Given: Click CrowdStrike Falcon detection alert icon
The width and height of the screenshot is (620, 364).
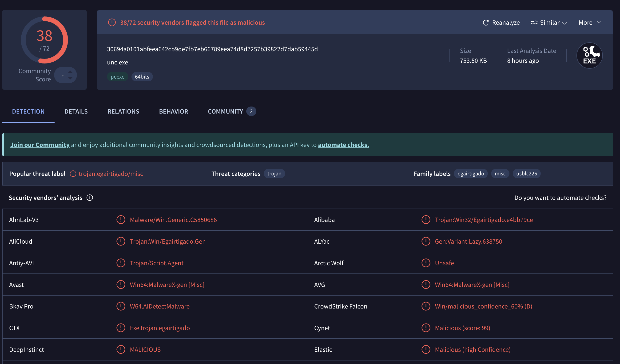Looking at the screenshot, I should 426,306.
